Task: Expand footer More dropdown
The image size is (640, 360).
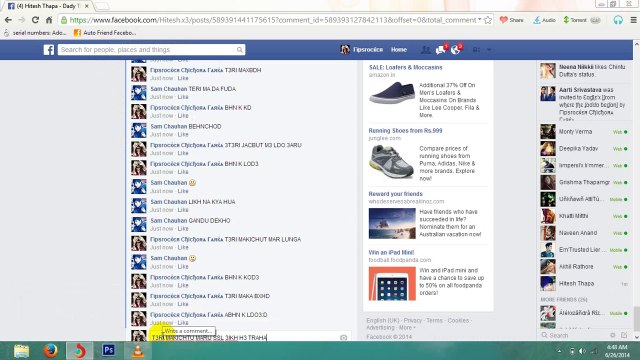Action: click(407, 328)
